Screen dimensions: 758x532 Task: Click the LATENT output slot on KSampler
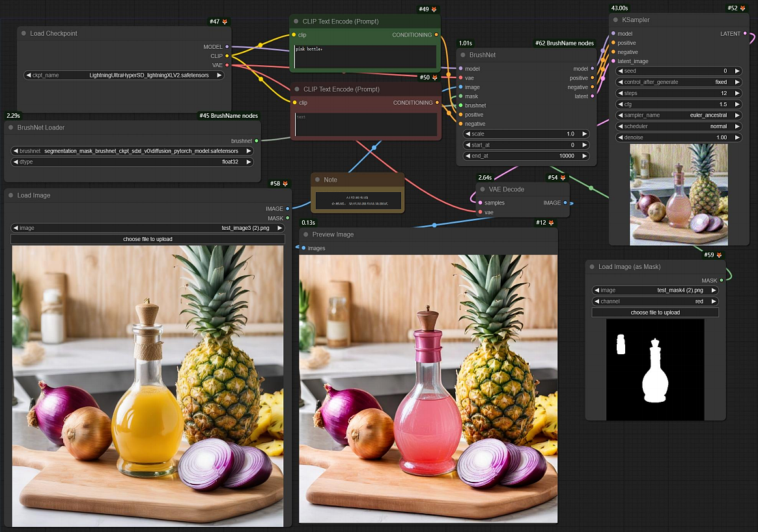[x=745, y=33]
